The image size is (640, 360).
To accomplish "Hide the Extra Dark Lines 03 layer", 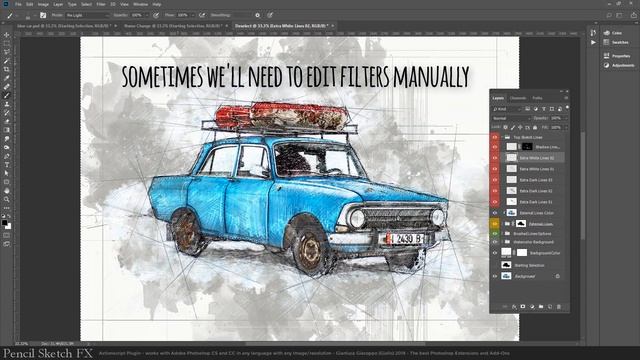I will click(495, 180).
